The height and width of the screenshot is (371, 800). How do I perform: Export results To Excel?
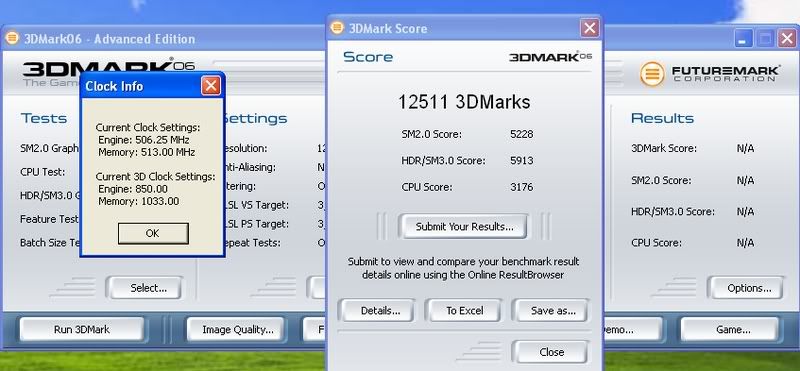pyautogui.click(x=464, y=310)
